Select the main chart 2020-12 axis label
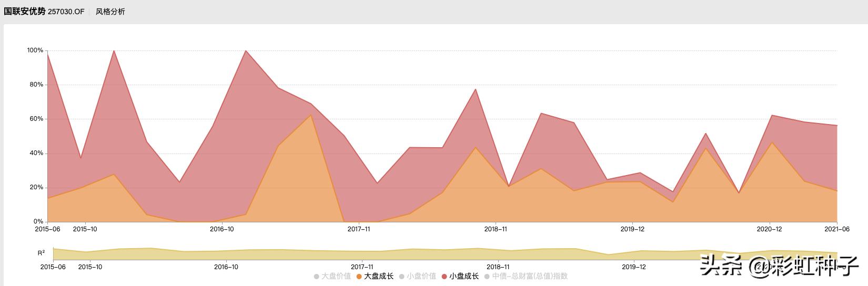The image size is (868, 286). [769, 229]
